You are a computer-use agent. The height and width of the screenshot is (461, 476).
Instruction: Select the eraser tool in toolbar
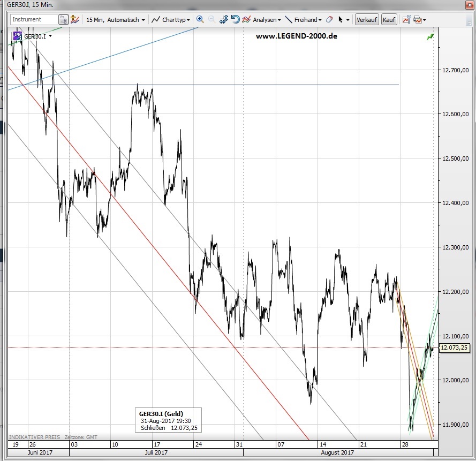click(x=329, y=20)
